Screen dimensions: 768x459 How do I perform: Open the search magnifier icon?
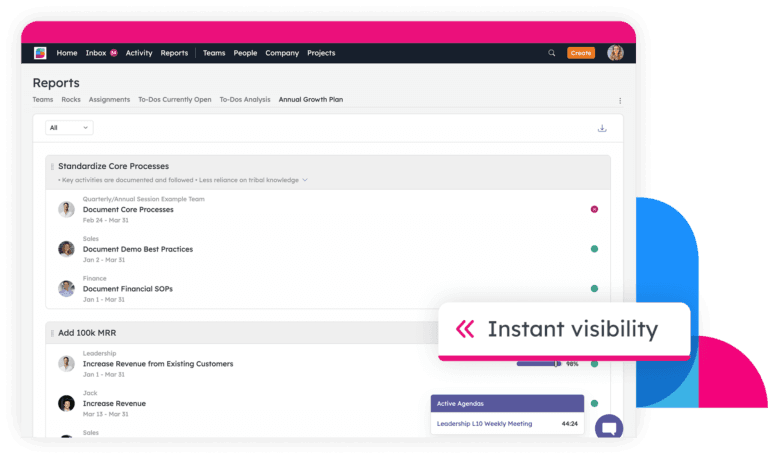tap(551, 53)
